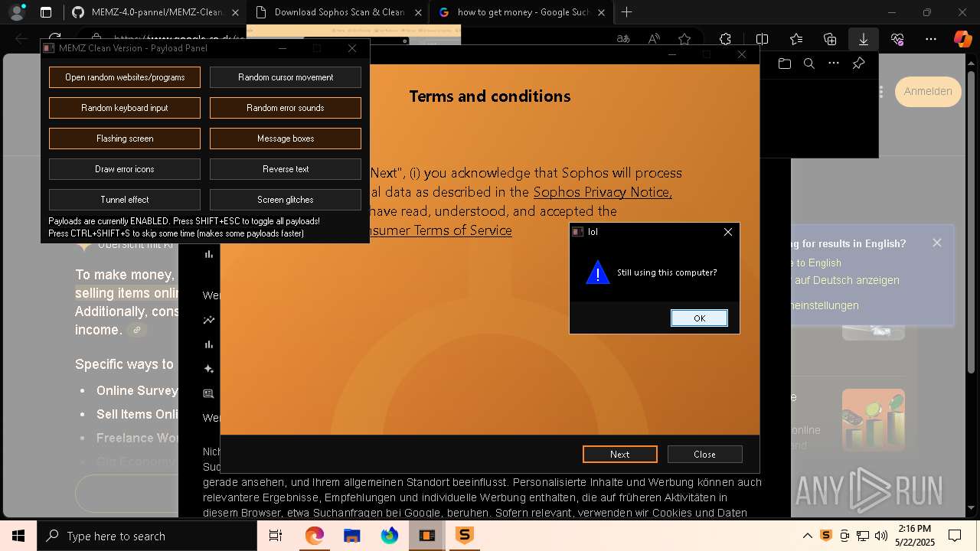Open Downloads toolbar icon

click(x=864, y=39)
